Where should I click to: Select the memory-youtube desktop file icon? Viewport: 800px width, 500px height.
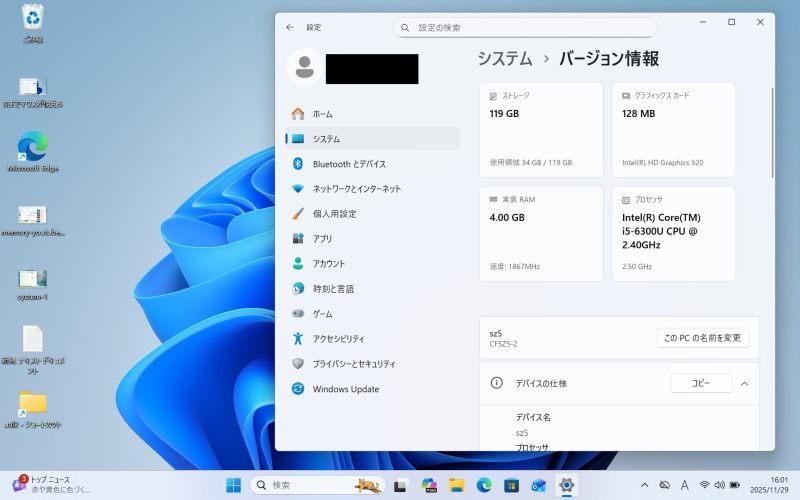tap(33, 221)
